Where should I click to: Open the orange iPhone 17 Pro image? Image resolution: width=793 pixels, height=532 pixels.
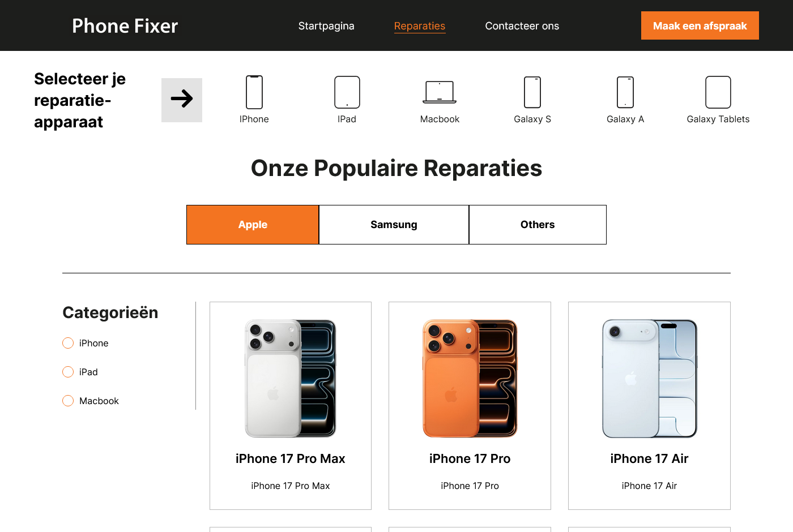[470, 379]
